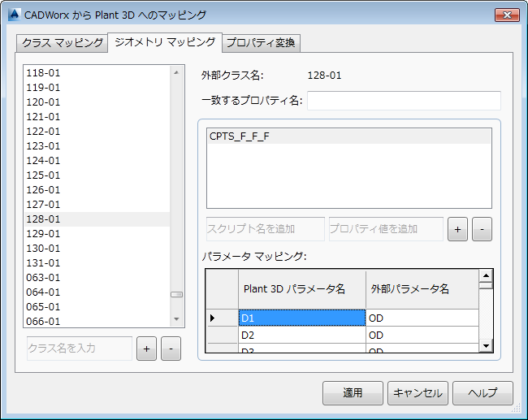Remove script with minus button
This screenshot has height=420, width=528.
(482, 229)
